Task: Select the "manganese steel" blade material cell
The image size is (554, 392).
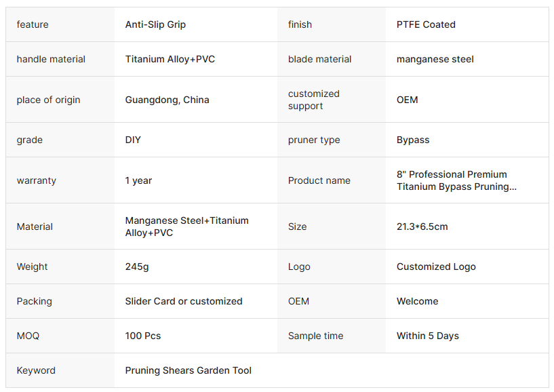Action: point(435,59)
